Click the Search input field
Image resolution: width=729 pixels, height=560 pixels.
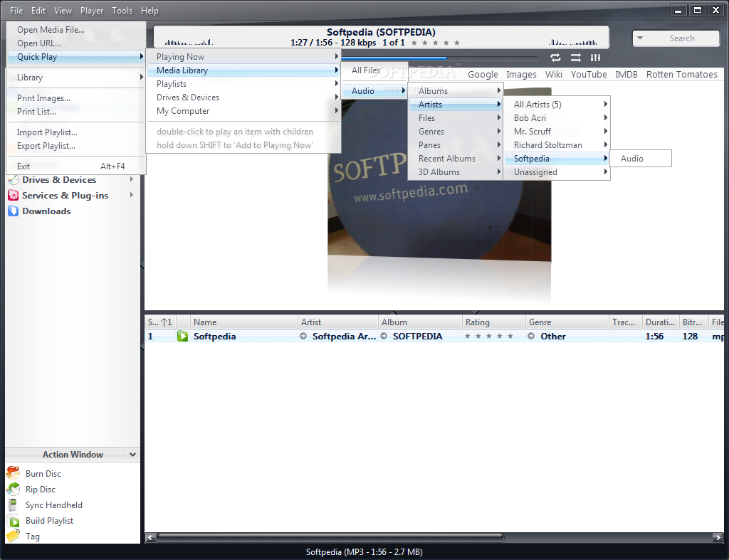tap(683, 38)
